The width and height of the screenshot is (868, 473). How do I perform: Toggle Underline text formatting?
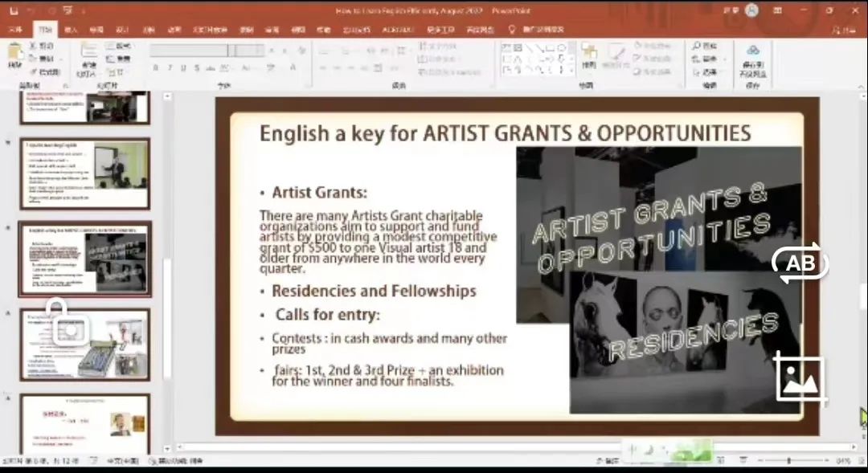click(183, 68)
